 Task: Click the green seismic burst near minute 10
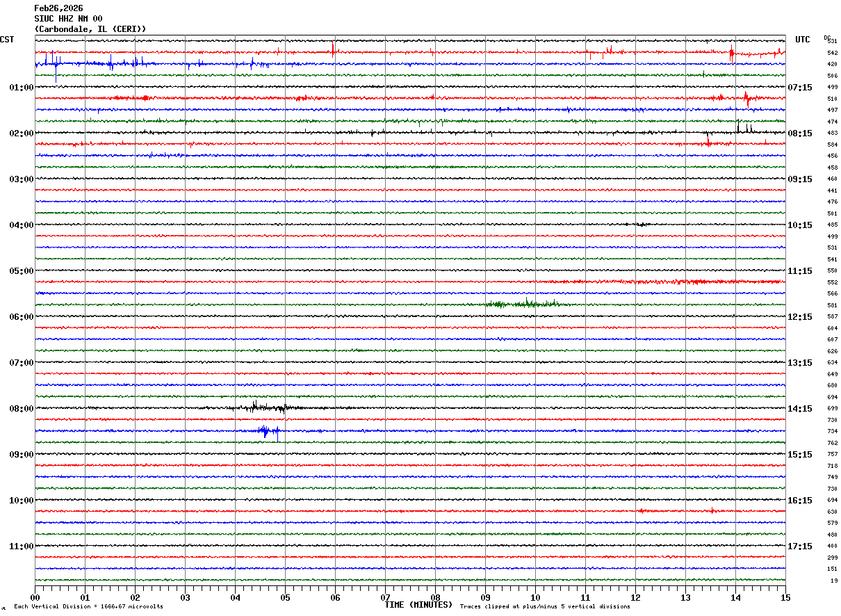(x=527, y=304)
